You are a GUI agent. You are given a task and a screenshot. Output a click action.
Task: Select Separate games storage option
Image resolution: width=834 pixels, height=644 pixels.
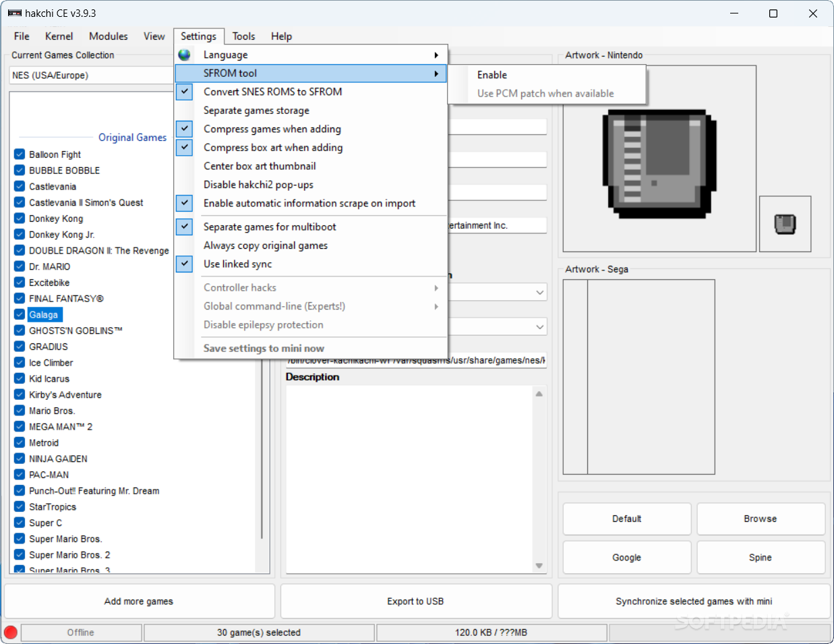click(x=311, y=110)
